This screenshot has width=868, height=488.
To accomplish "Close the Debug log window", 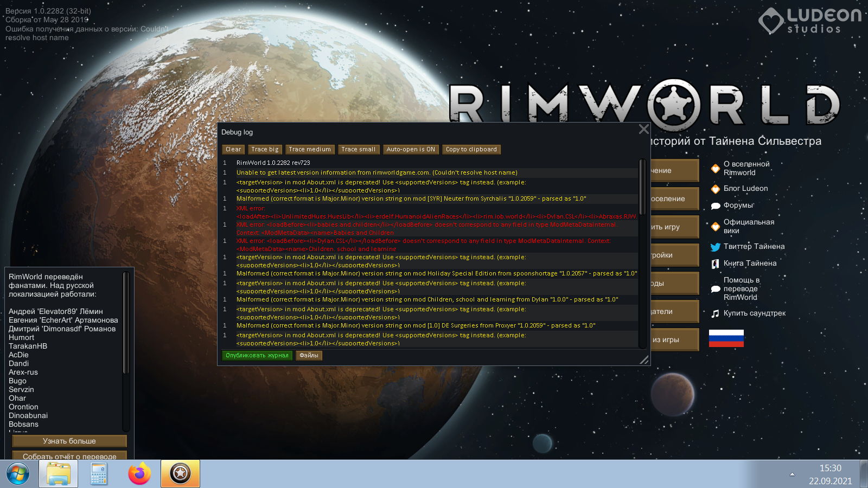I will click(643, 129).
